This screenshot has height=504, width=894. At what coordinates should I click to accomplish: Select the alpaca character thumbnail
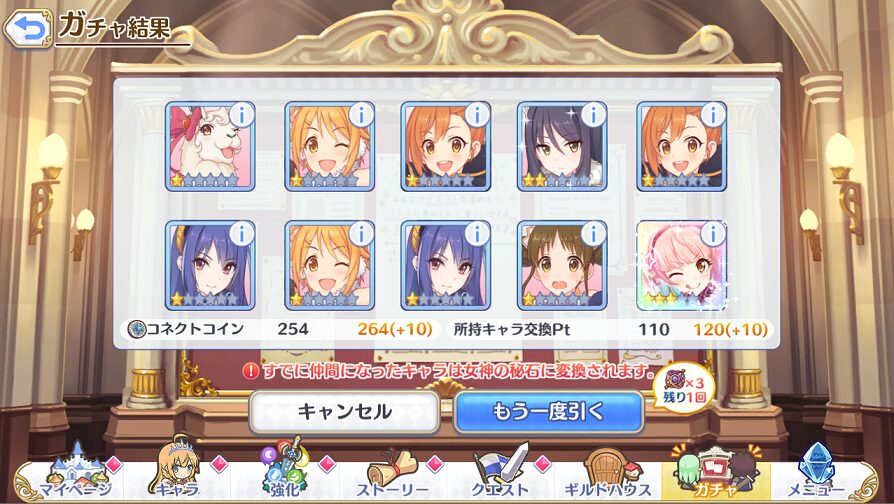[210, 146]
